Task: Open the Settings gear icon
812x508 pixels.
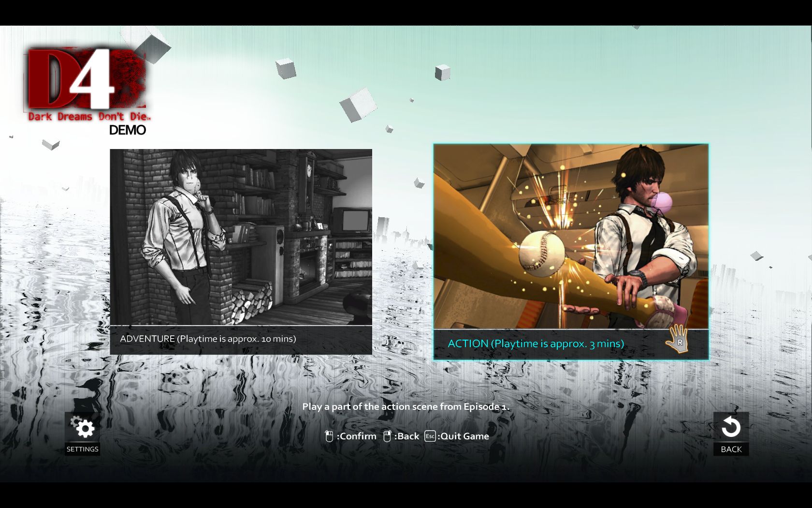Action: click(83, 427)
